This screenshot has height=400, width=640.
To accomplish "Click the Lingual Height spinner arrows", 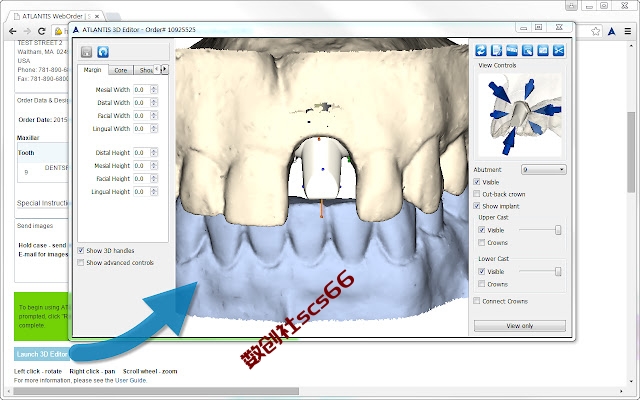I will point(154,191).
